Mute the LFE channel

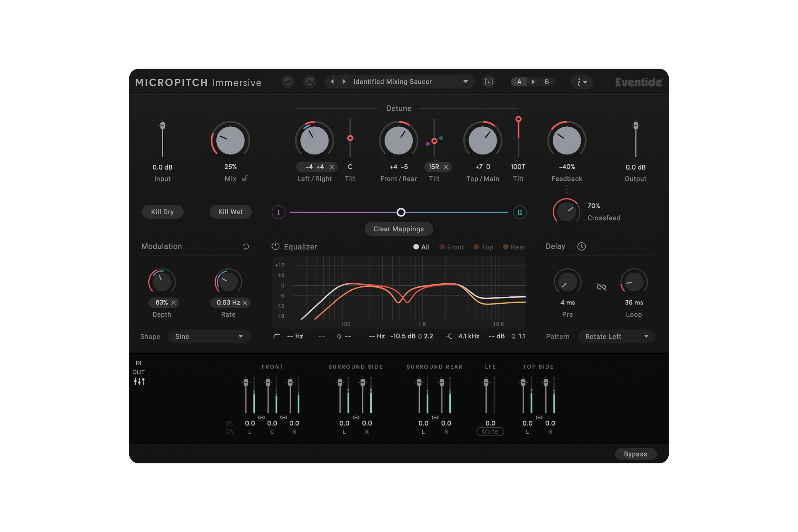pos(490,432)
